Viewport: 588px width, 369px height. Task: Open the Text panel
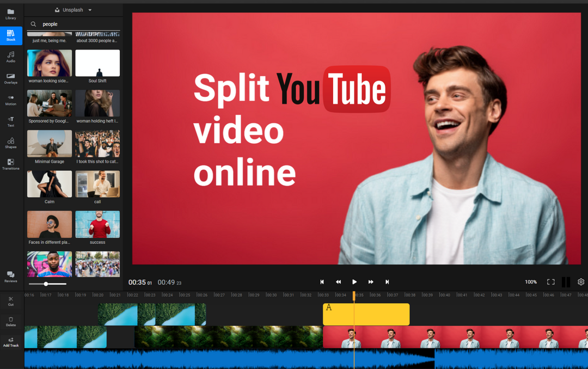(x=10, y=122)
